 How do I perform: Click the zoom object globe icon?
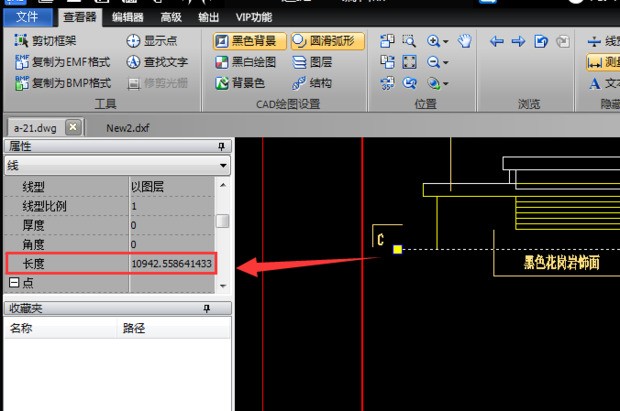coord(433,83)
